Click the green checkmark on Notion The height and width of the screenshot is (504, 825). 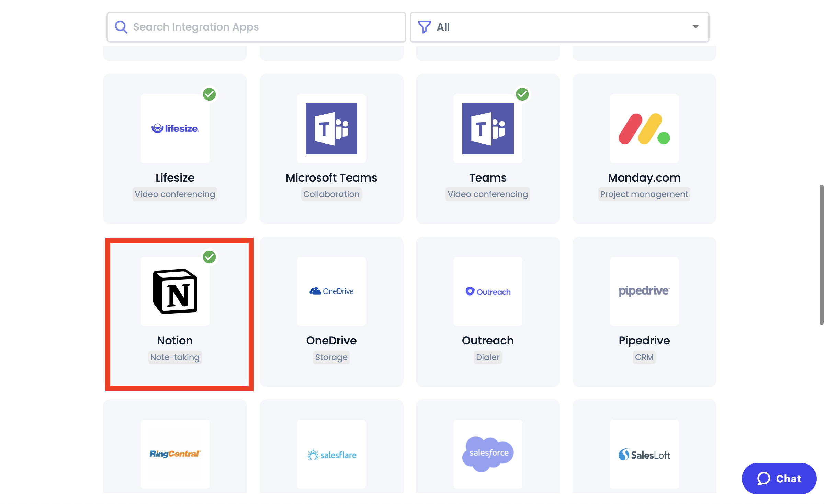(x=210, y=257)
